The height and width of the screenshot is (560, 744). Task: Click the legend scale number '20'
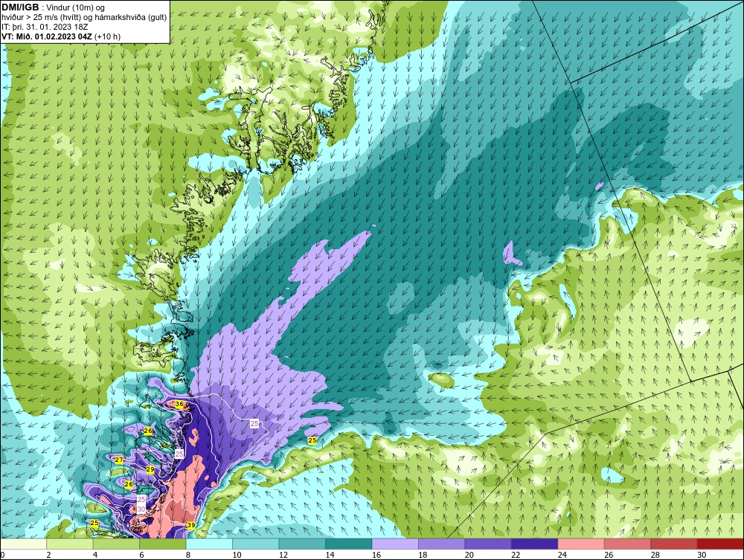(x=469, y=555)
